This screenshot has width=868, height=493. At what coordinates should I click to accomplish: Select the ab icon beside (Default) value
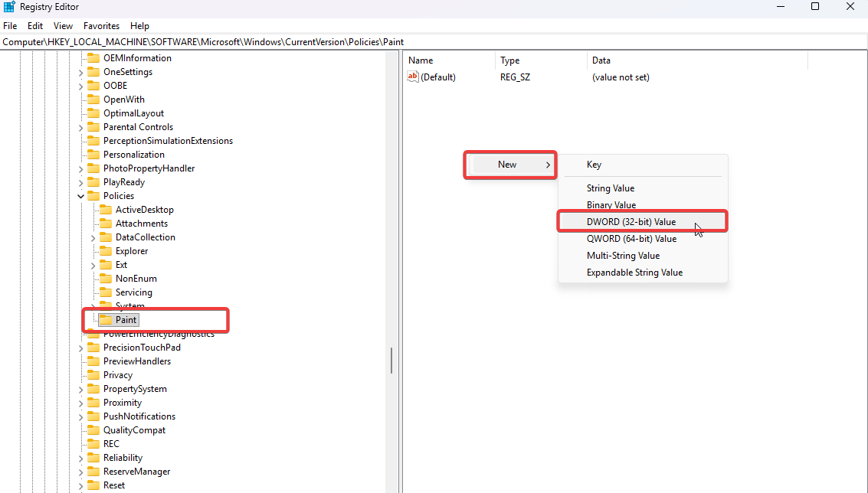click(413, 77)
